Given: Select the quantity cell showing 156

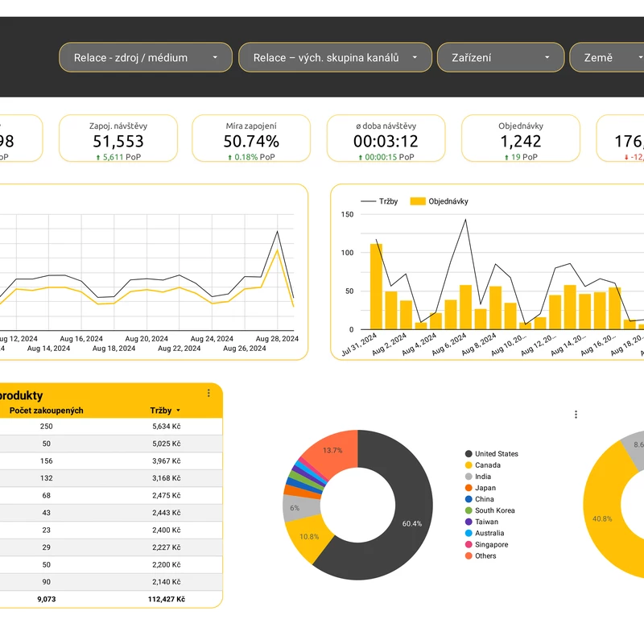Looking at the screenshot, I should pyautogui.click(x=47, y=460).
